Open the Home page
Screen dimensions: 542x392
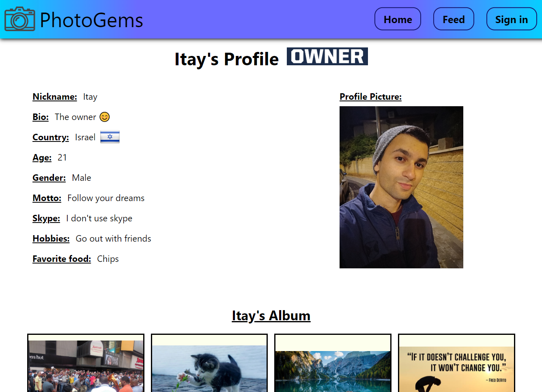tap(398, 19)
